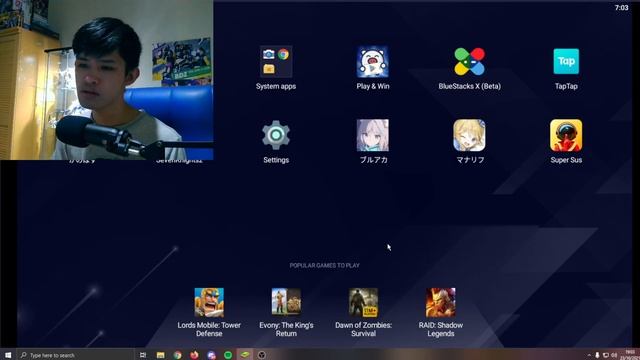This screenshot has height=360, width=640.
Task: Click the 7:03 clock text
Action: tap(622, 8)
